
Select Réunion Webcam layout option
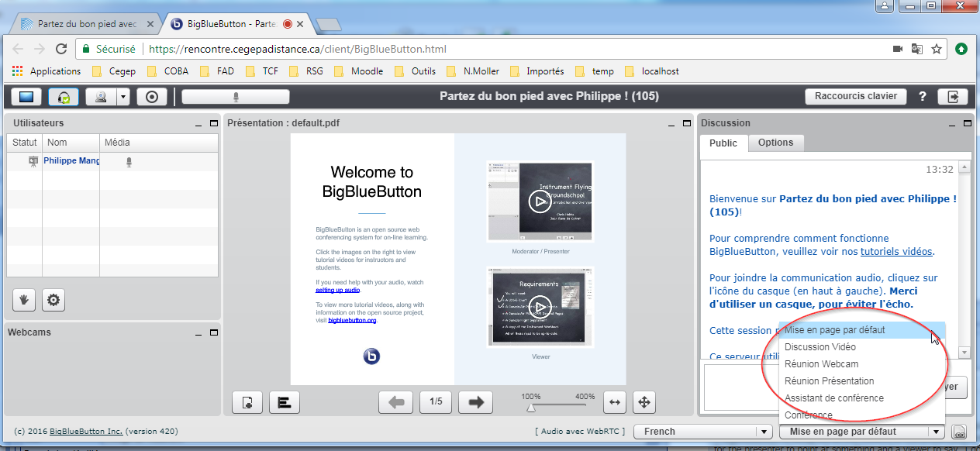tap(821, 364)
